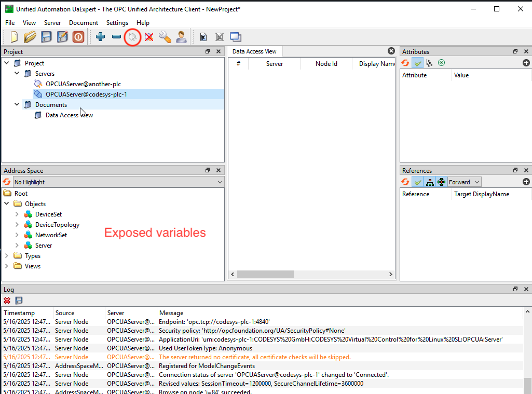Toggle the hierarchy button in References
The height and width of the screenshot is (394, 532).
pyautogui.click(x=430, y=182)
